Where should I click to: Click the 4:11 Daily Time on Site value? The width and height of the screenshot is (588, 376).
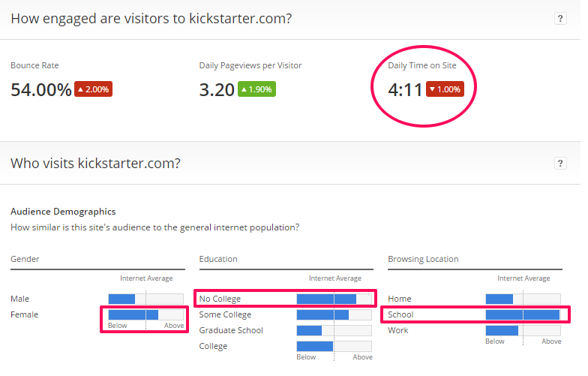[405, 90]
